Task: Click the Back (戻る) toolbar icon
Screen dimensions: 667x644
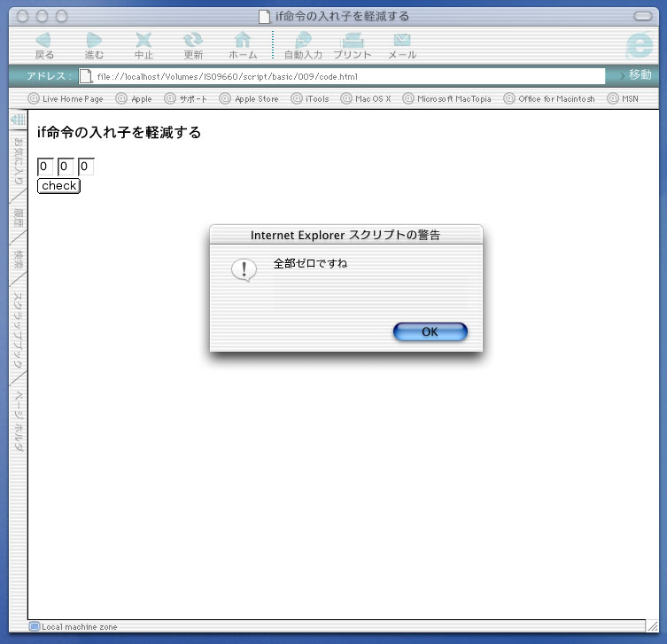Action: click(44, 41)
